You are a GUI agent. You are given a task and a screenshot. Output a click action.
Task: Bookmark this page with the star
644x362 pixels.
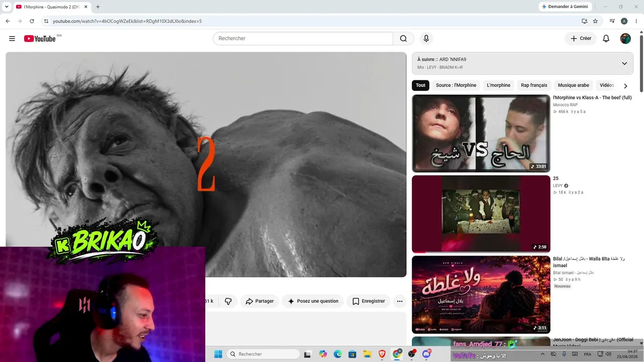coord(595,21)
